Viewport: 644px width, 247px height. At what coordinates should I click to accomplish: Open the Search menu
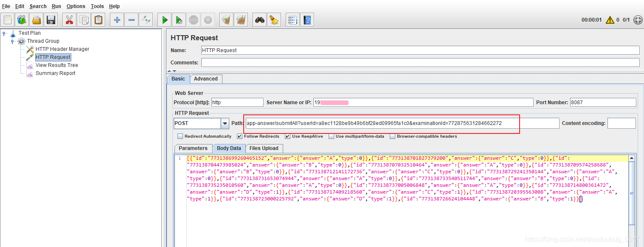(x=38, y=6)
